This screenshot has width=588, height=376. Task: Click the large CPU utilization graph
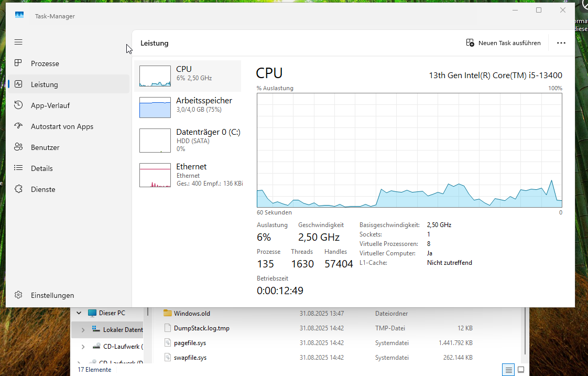409,150
